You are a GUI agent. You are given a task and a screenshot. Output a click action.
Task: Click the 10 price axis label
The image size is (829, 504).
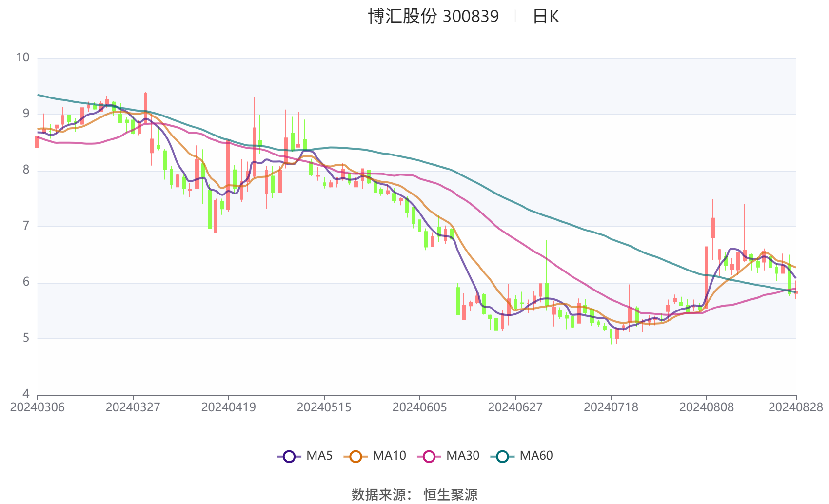23,58
